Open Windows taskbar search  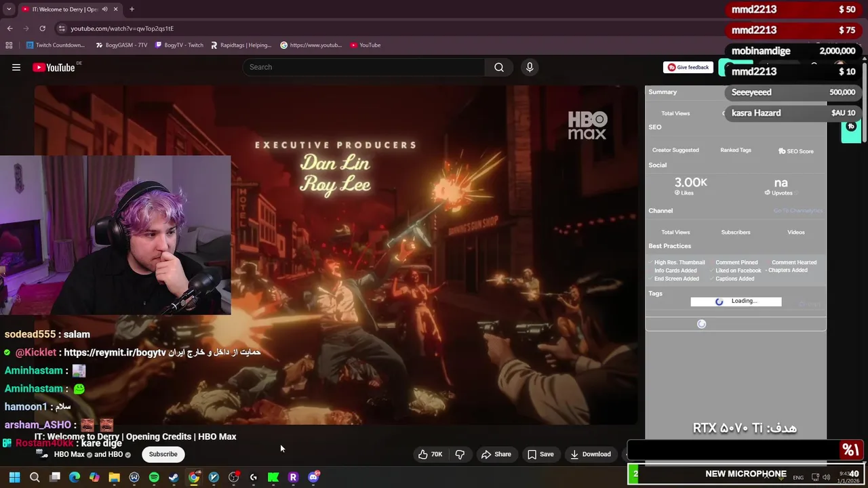(x=35, y=477)
